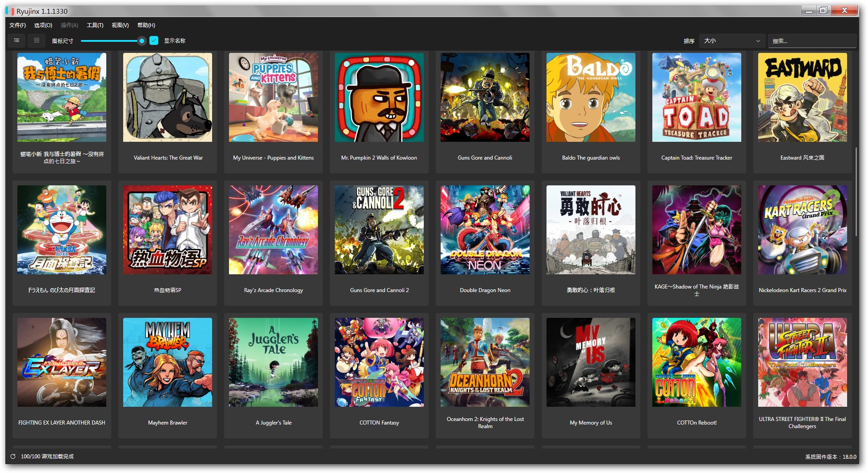Click the 'Guns Gore and Cannoli 2' title text
This screenshot has height=473, width=868.
[x=379, y=290]
